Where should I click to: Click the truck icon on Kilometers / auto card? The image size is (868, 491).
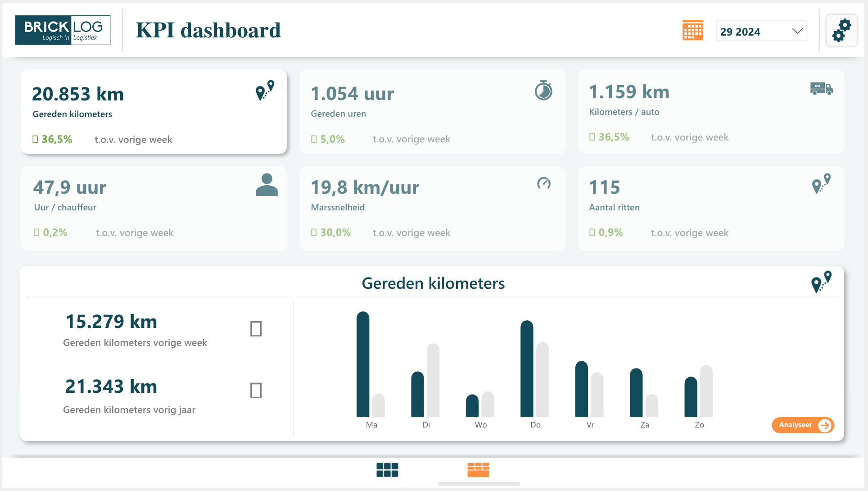pyautogui.click(x=822, y=88)
